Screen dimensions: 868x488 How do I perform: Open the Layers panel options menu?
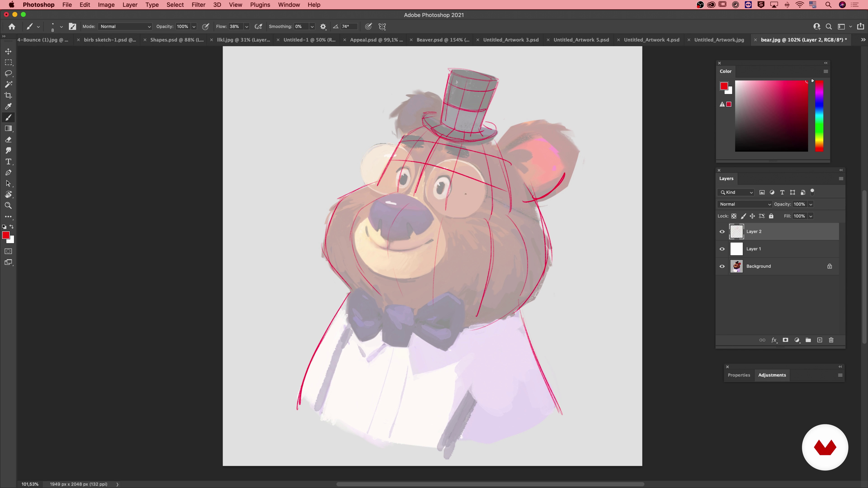(x=841, y=178)
